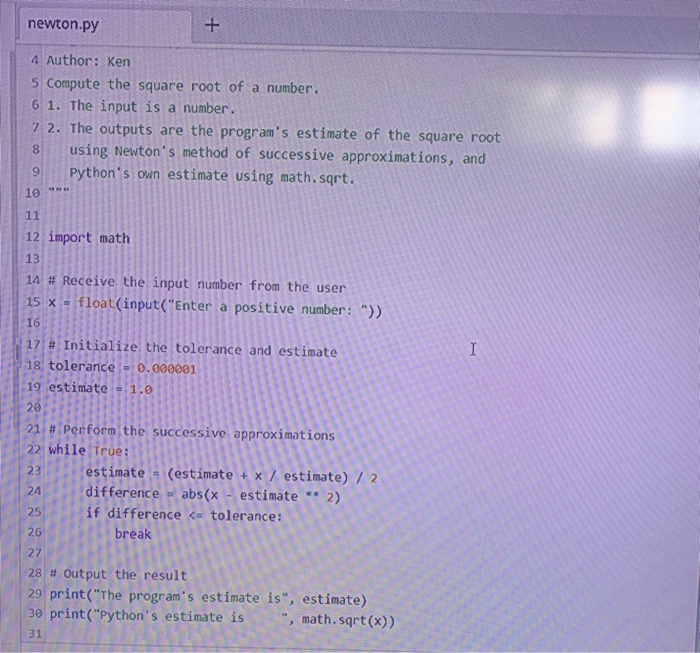This screenshot has height=653, width=700.
Task: Click the 'if difference <= tolerance:' line
Action: (184, 515)
